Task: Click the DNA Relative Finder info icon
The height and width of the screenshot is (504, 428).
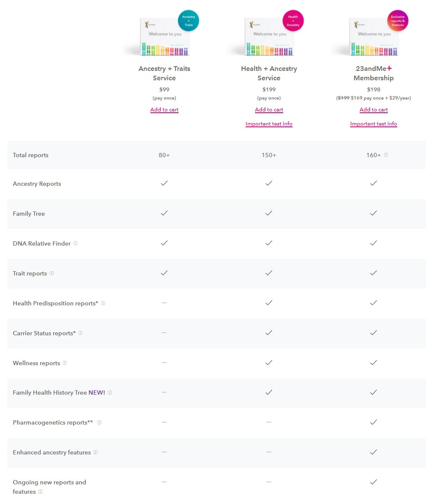Action: 75,243
